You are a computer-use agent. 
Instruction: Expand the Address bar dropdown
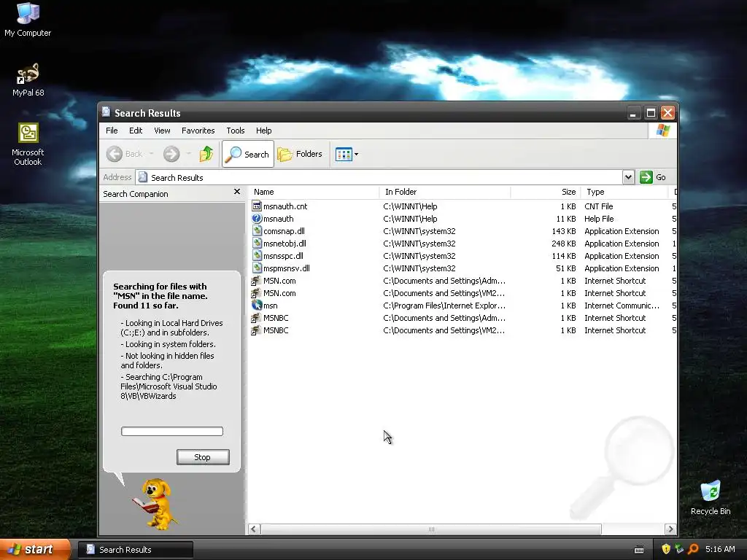628,177
